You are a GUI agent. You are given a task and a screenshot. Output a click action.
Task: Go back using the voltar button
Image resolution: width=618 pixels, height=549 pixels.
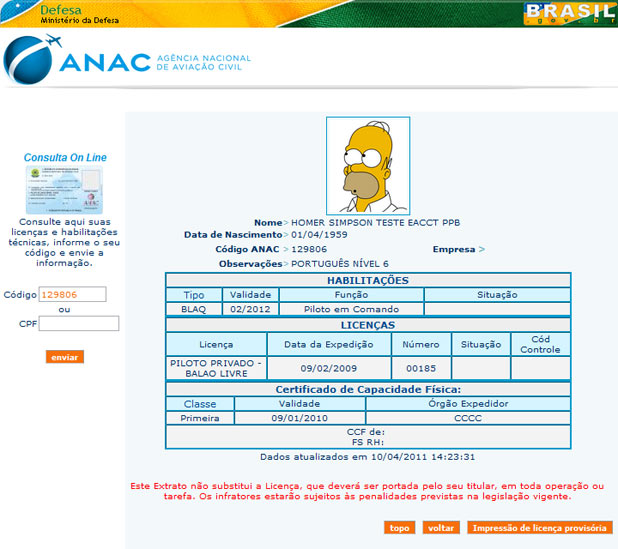pos(440,528)
